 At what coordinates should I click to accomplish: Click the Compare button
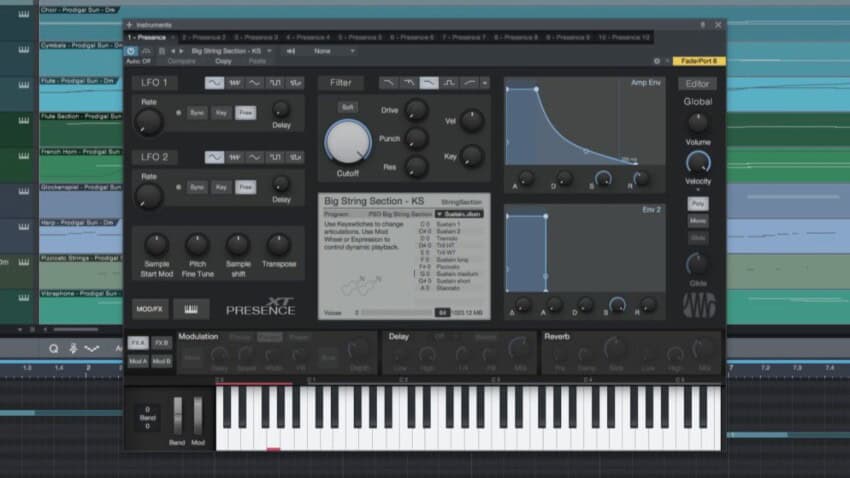(182, 61)
